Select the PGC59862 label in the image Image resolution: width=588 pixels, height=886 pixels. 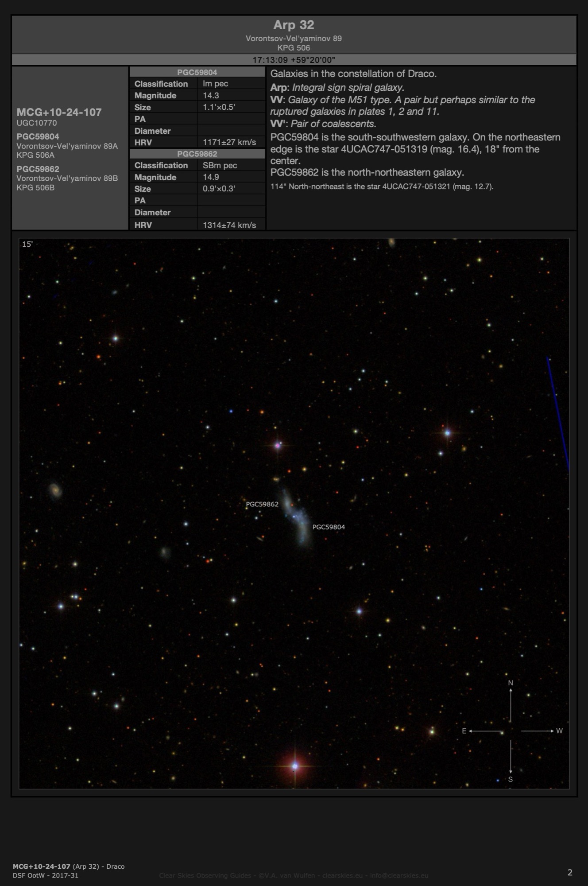click(x=262, y=504)
